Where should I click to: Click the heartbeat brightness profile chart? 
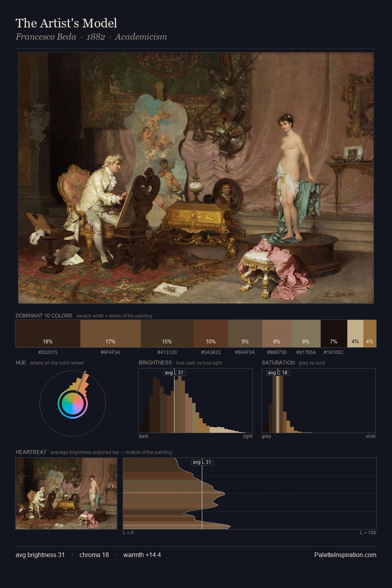[x=250, y=494]
